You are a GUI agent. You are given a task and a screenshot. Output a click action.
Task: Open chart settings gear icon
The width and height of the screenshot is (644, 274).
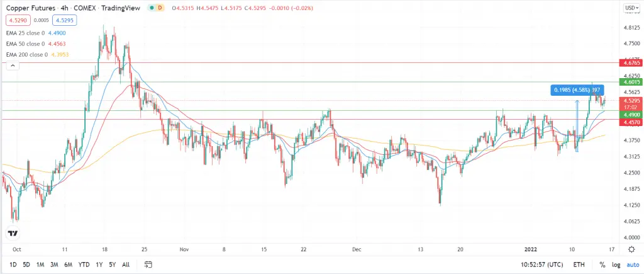point(631,249)
